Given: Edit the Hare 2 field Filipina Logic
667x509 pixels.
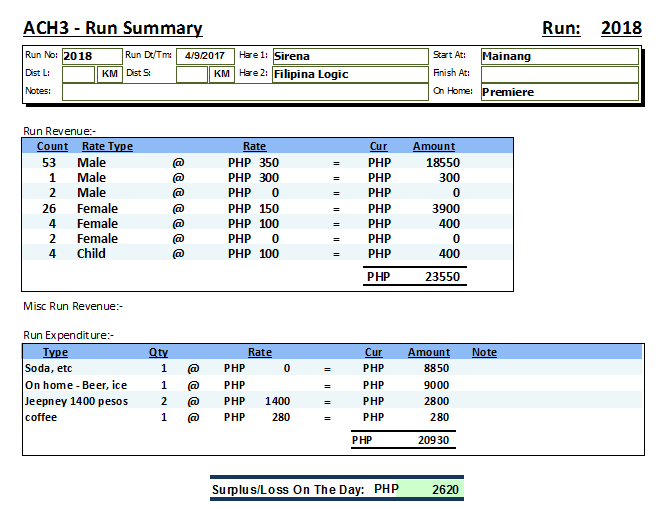Looking at the screenshot, I should 349,74.
